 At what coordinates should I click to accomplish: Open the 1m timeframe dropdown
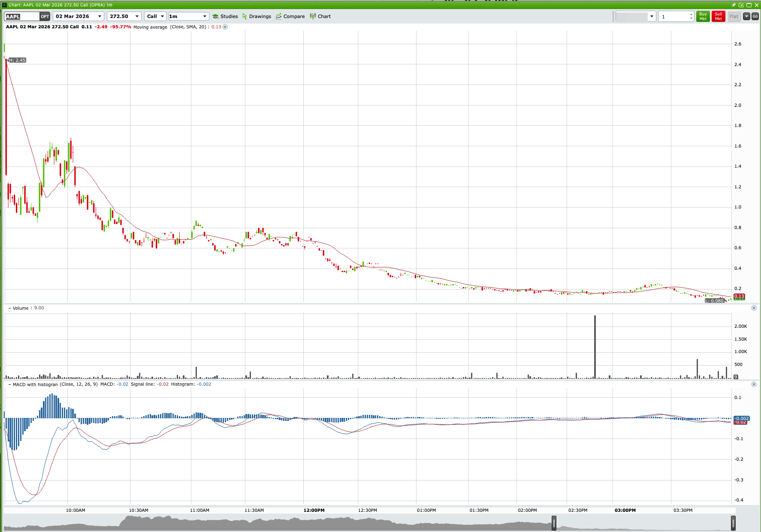[x=205, y=16]
